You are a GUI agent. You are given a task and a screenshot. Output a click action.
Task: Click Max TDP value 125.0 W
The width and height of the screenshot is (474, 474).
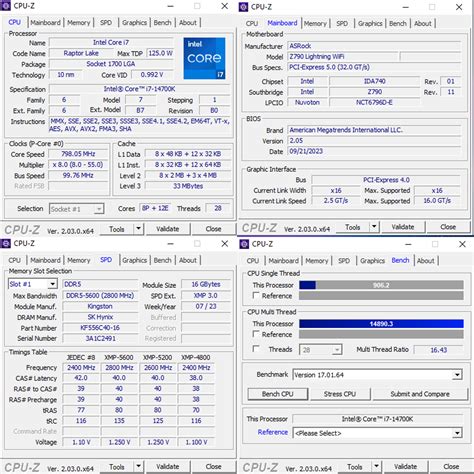pos(160,53)
